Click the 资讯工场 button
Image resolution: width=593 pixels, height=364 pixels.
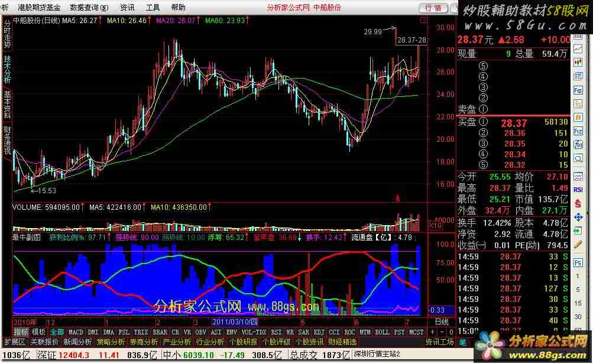pyautogui.click(x=439, y=342)
